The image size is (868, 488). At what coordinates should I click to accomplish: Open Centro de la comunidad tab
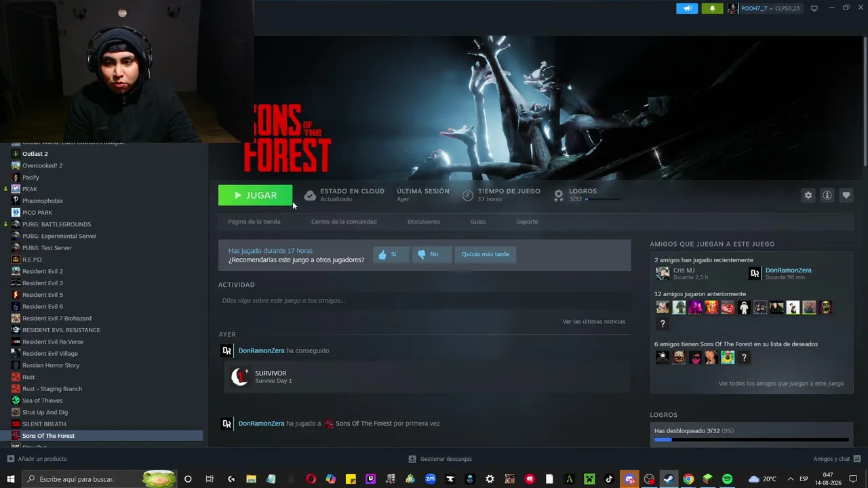coord(344,222)
